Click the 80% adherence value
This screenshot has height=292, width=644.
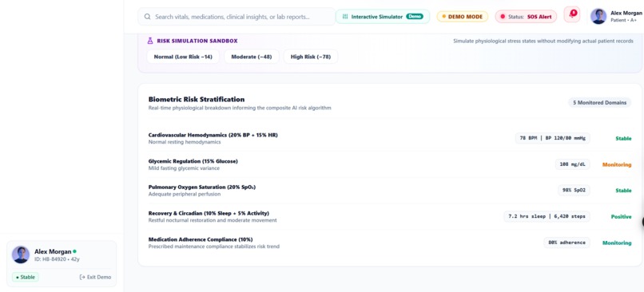point(566,243)
